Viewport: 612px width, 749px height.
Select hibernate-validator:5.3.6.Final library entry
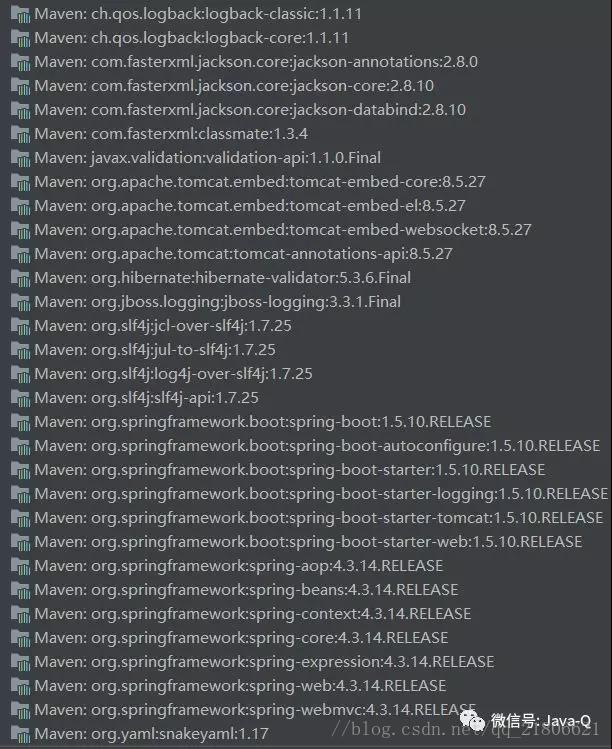[x=211, y=278]
